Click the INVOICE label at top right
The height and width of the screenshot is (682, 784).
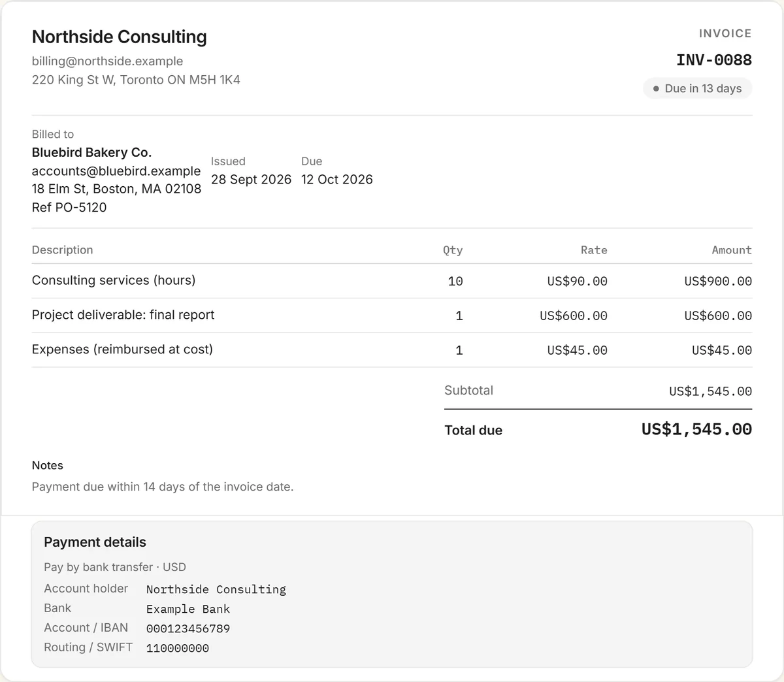point(725,33)
